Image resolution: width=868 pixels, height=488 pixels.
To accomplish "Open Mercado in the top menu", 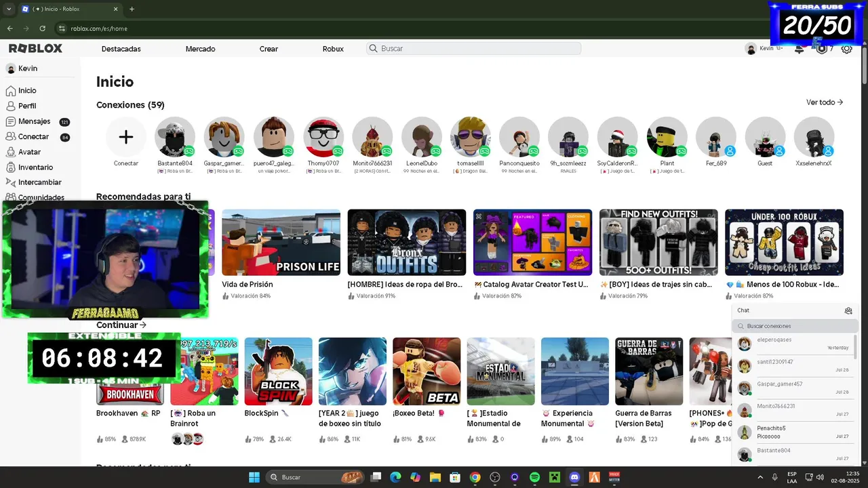I will pyautogui.click(x=200, y=49).
